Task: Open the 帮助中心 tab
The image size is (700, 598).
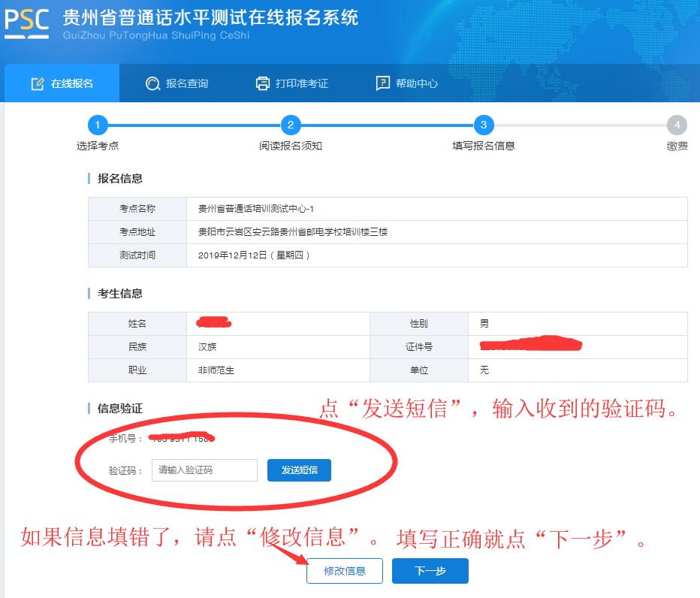Action: (407, 83)
